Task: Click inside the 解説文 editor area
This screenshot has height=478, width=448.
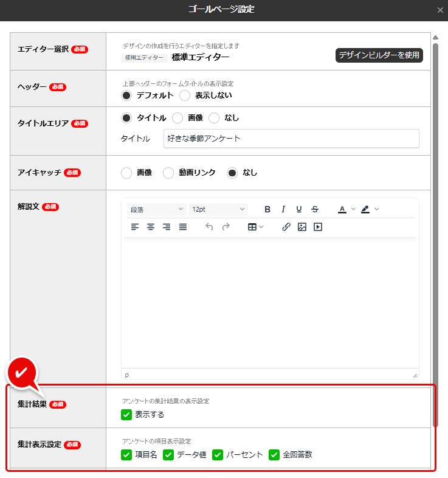Action: 270,303
